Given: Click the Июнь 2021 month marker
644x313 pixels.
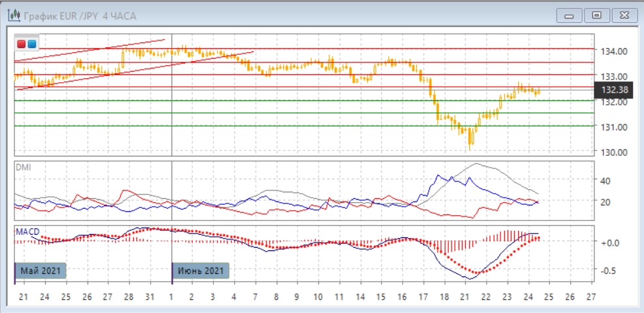Looking at the screenshot, I should [x=200, y=271].
